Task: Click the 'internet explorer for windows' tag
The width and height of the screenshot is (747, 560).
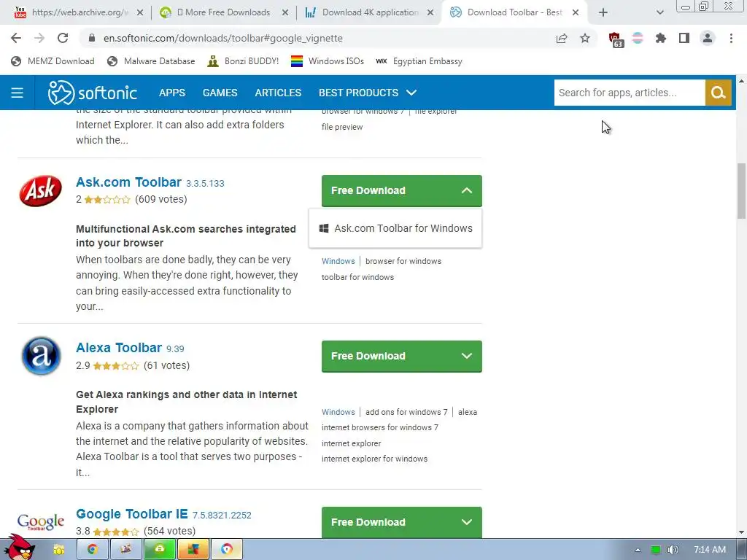Action: point(374,459)
